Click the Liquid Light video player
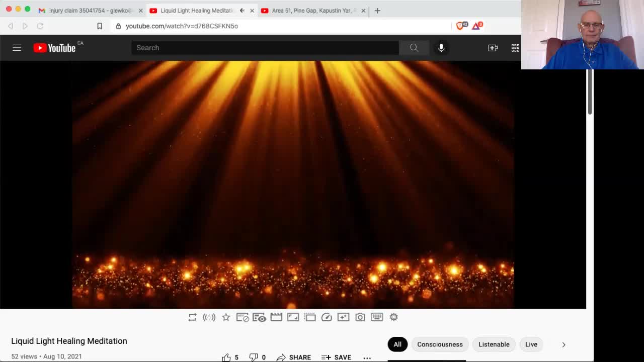644x362 pixels. click(x=293, y=185)
